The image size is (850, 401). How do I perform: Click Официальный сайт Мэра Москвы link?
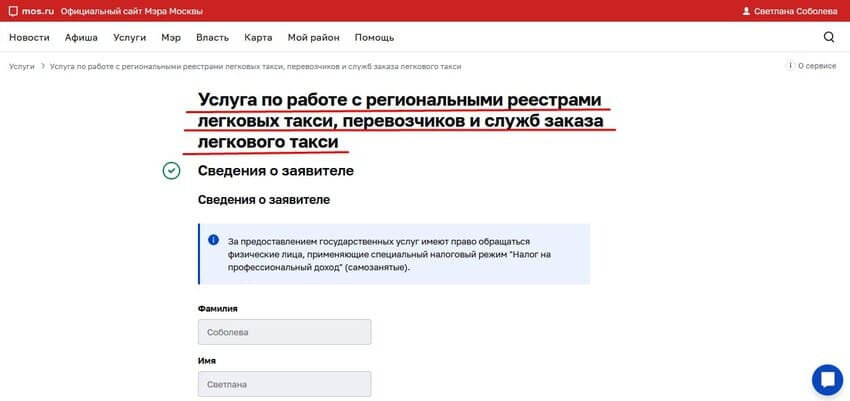click(132, 11)
